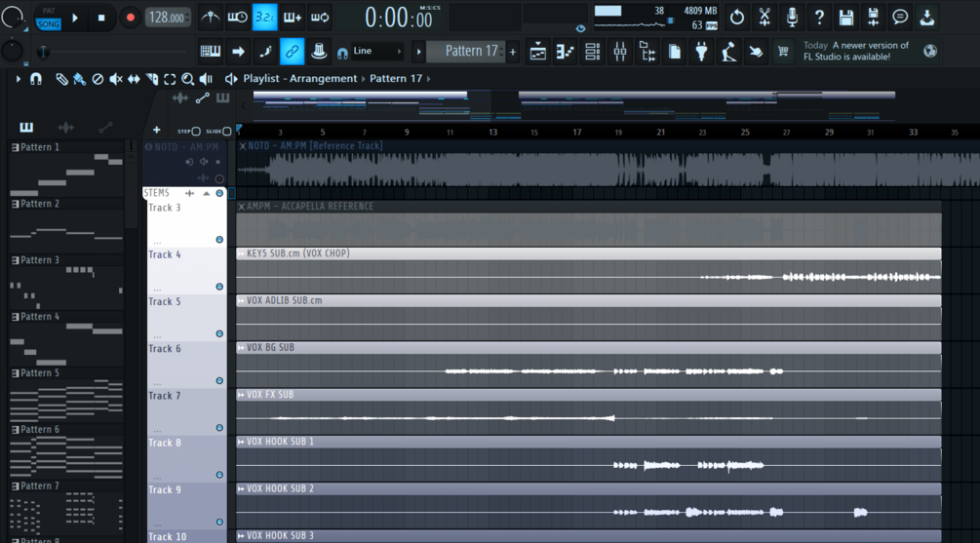Toggle typing keyboard to piano icon
Image resolution: width=980 pixels, height=543 pixels.
click(211, 52)
